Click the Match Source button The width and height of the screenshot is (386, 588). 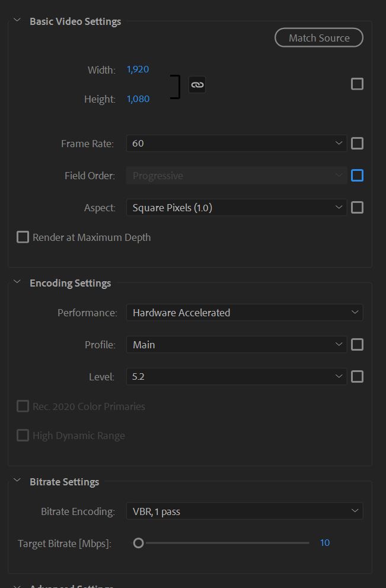coord(319,38)
